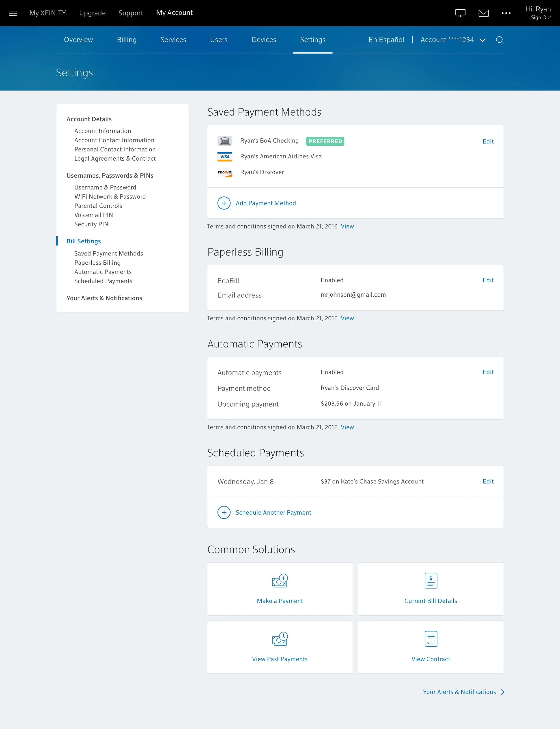Click the View Past Payments clock icon
The height and width of the screenshot is (729, 560).
tap(280, 639)
